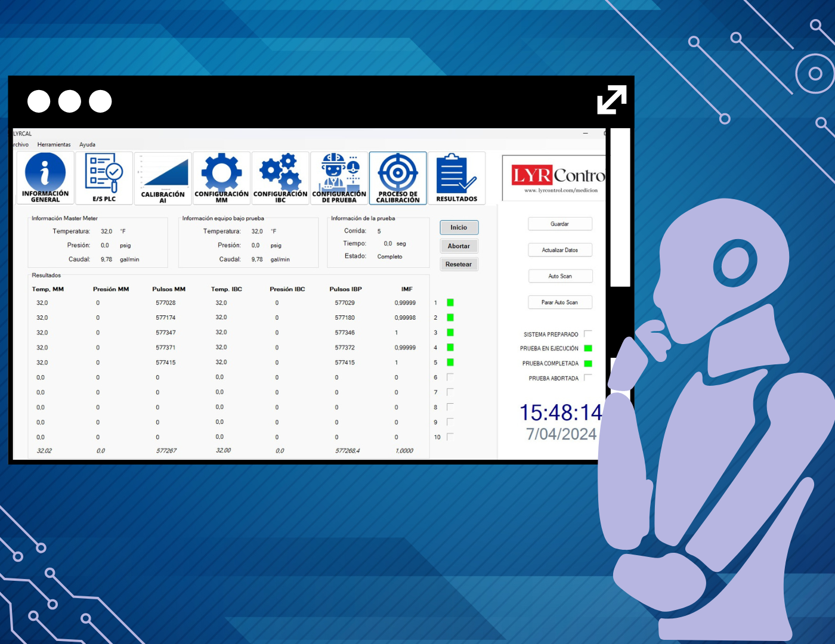835x644 pixels.
Task: Open the Ayuda menu
Action: point(87,144)
